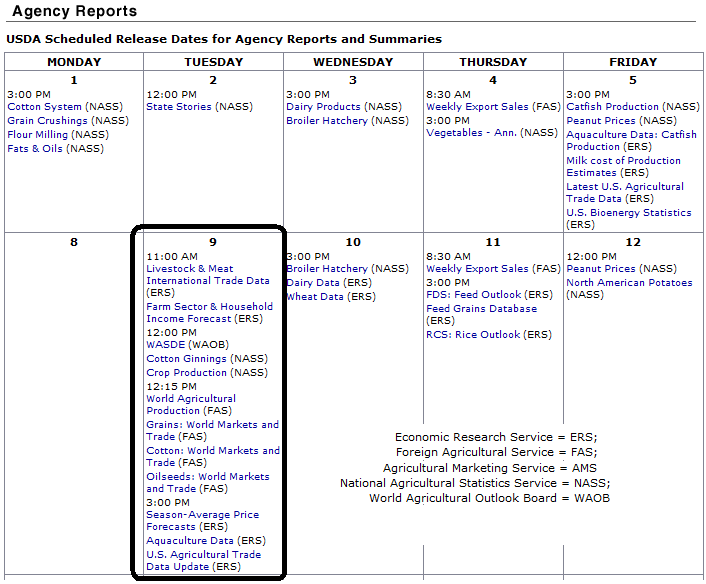The image size is (706, 584).
Task: Click '12:00 PM' time on Friday 12
Action: (592, 257)
